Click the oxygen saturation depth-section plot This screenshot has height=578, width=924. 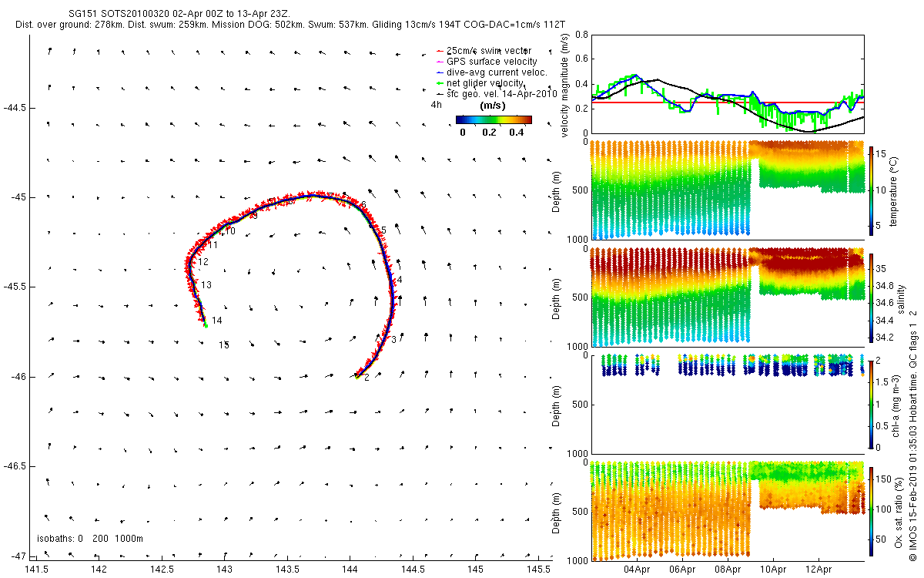pos(728,511)
